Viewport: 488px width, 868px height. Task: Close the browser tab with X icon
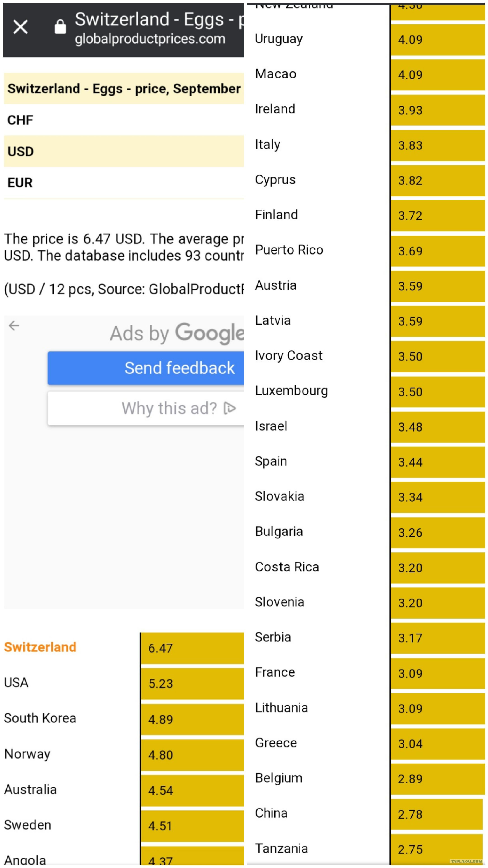point(20,27)
